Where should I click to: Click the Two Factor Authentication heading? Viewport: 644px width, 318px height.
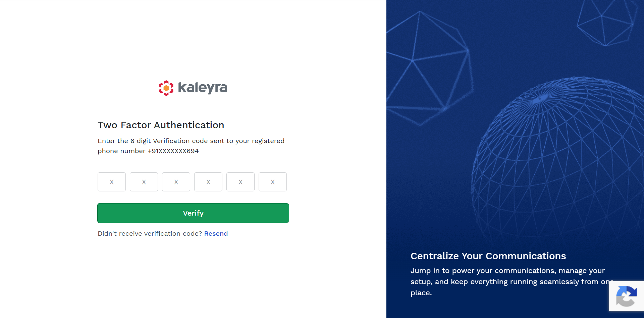(x=161, y=125)
